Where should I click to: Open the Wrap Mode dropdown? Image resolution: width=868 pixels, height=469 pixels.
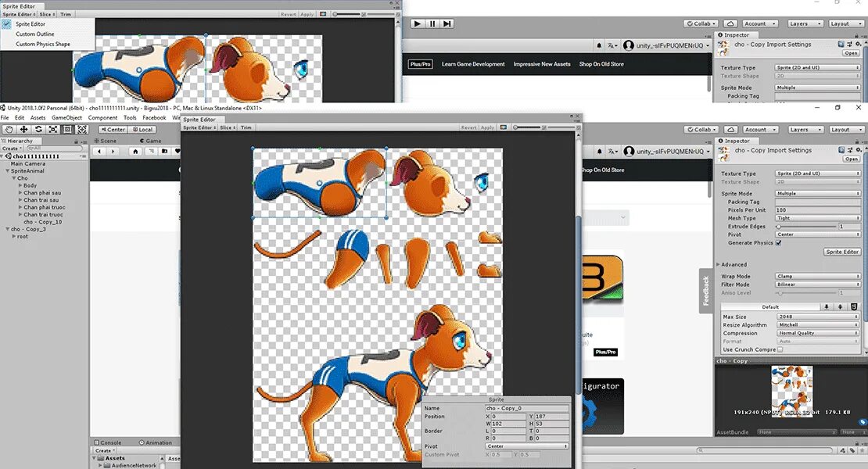(x=818, y=276)
